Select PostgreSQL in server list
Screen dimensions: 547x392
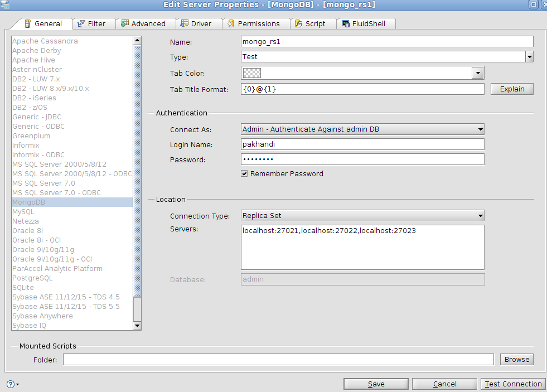(72, 278)
